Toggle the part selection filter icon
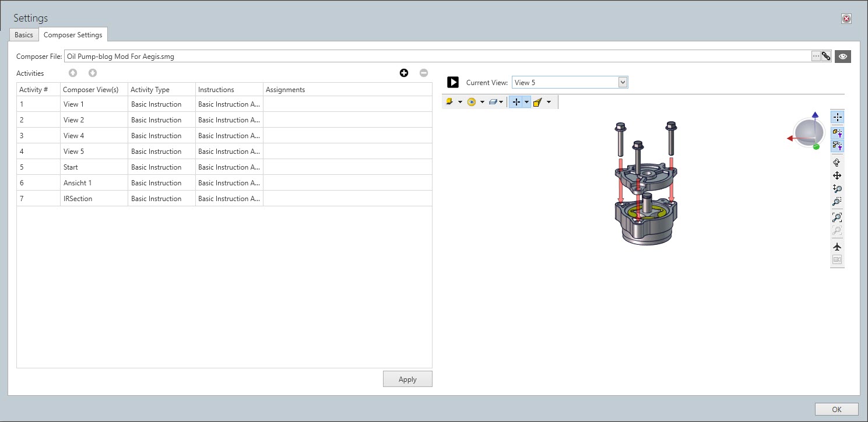The image size is (868, 422). point(837,132)
